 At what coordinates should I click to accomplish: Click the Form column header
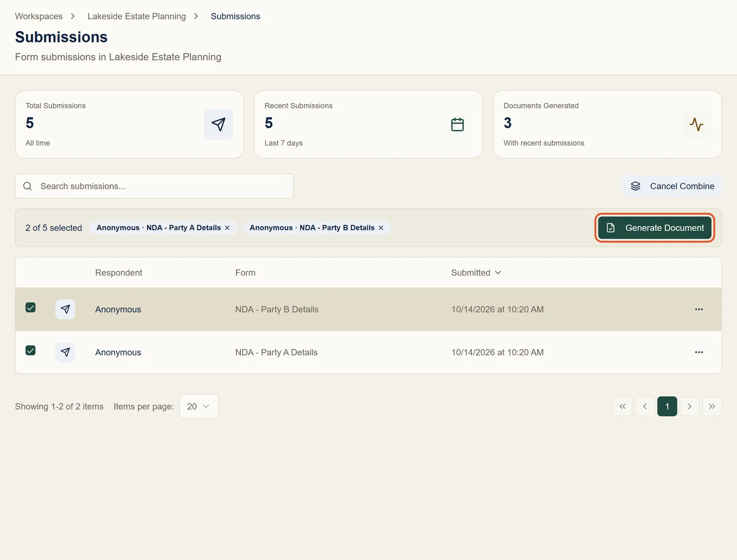coord(245,273)
